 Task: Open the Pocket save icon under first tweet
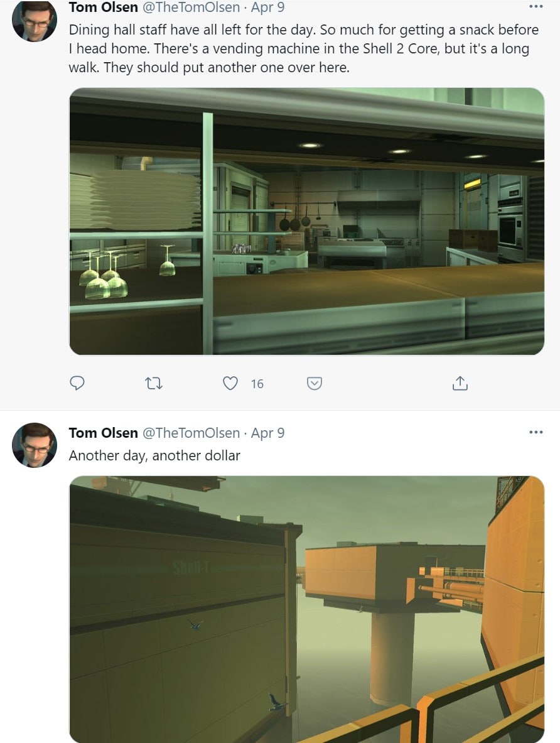point(315,383)
